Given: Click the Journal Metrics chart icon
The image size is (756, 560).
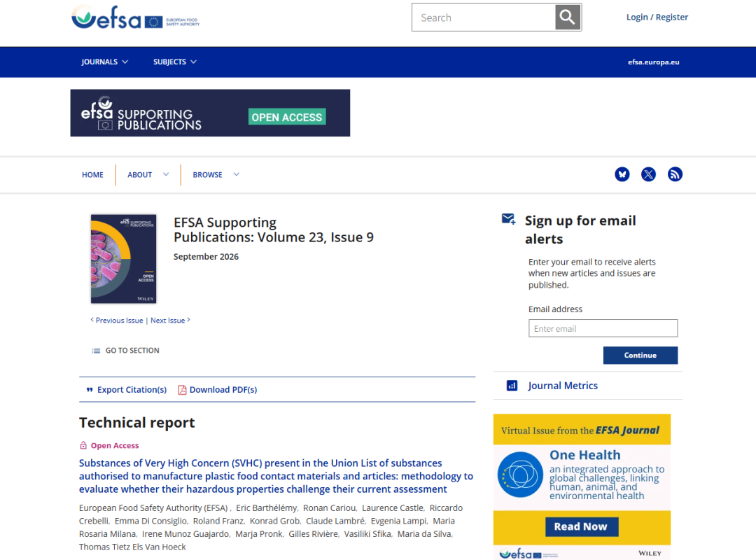Looking at the screenshot, I should pyautogui.click(x=512, y=386).
